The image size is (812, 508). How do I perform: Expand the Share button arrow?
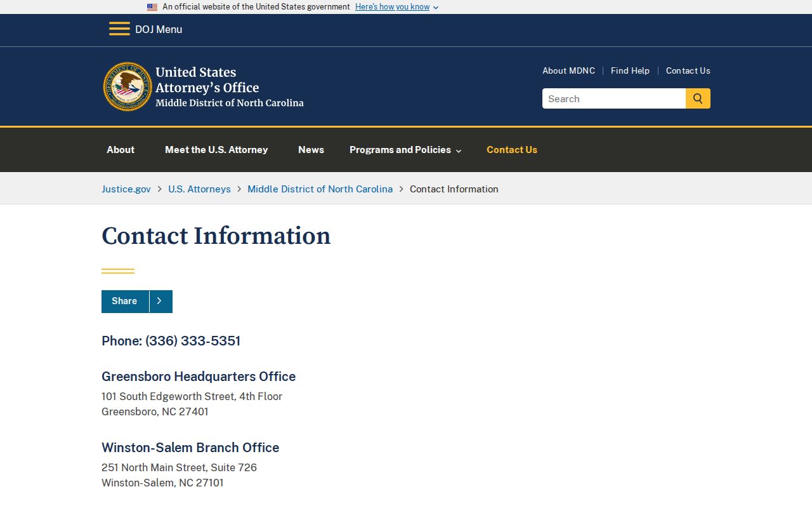[x=160, y=301]
